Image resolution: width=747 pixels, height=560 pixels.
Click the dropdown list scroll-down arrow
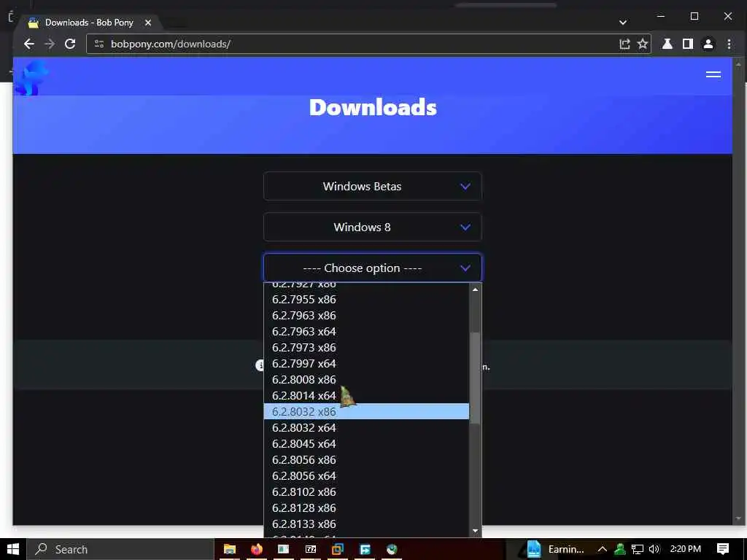point(475,531)
